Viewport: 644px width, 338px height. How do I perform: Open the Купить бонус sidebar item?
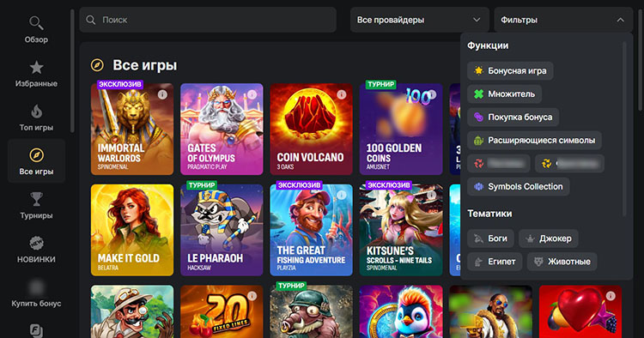click(x=36, y=293)
